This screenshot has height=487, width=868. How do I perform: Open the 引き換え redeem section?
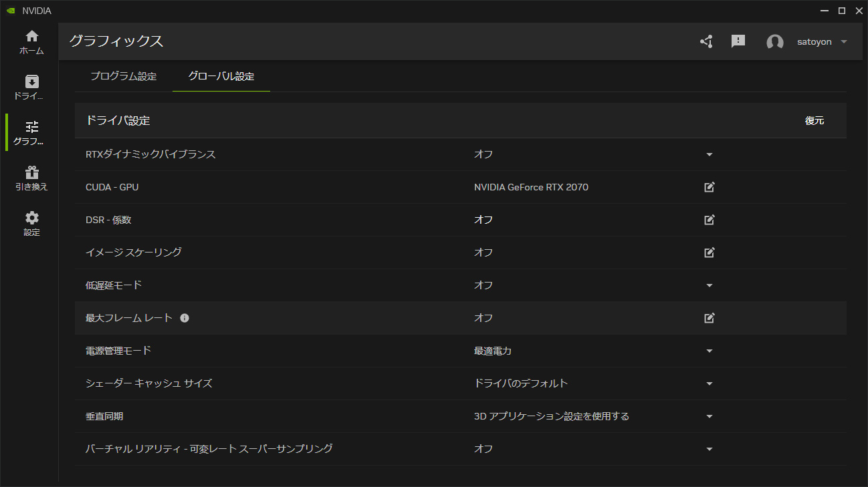32,178
